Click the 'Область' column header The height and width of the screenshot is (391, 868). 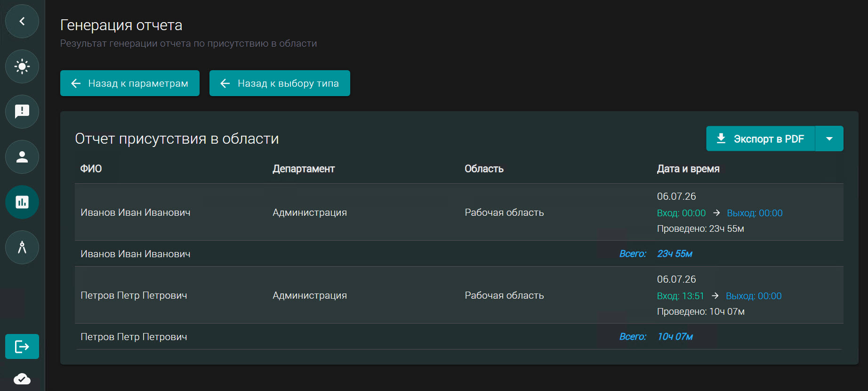[484, 169]
